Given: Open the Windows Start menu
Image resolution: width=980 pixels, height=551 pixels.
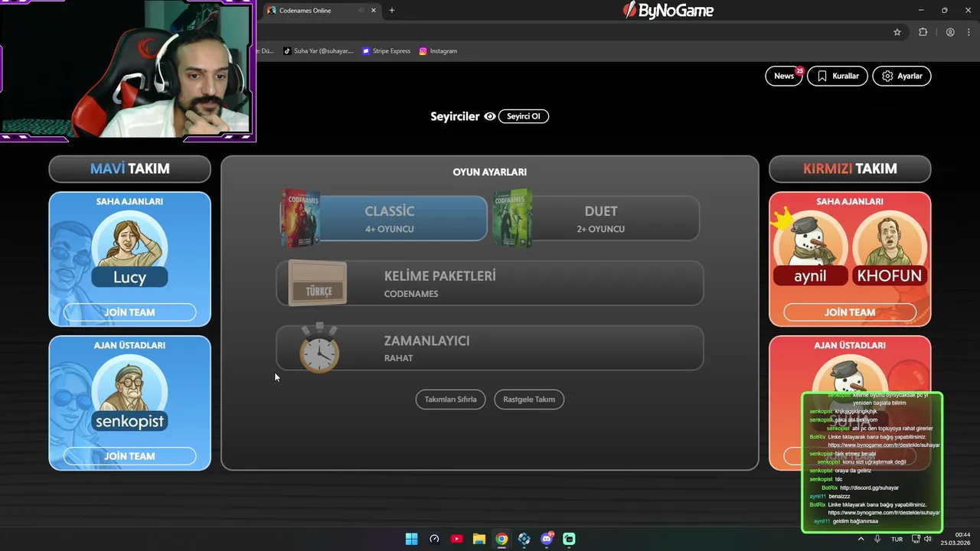Looking at the screenshot, I should point(411,539).
